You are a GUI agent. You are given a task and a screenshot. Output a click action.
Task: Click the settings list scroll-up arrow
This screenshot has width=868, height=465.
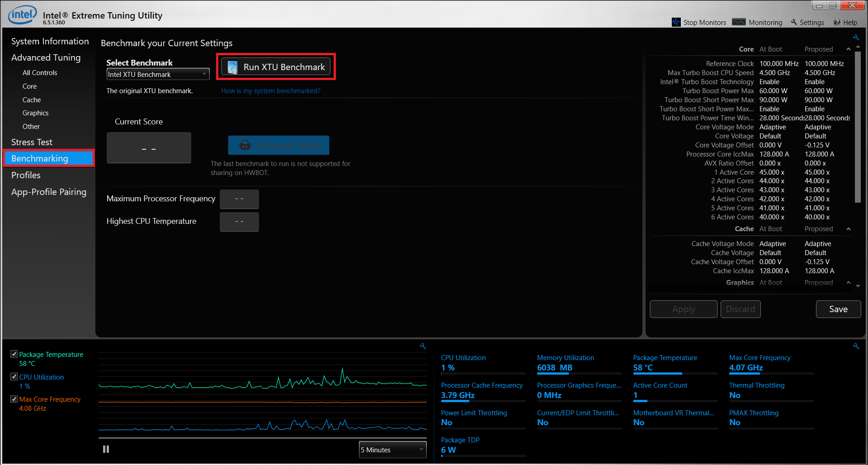click(x=858, y=47)
